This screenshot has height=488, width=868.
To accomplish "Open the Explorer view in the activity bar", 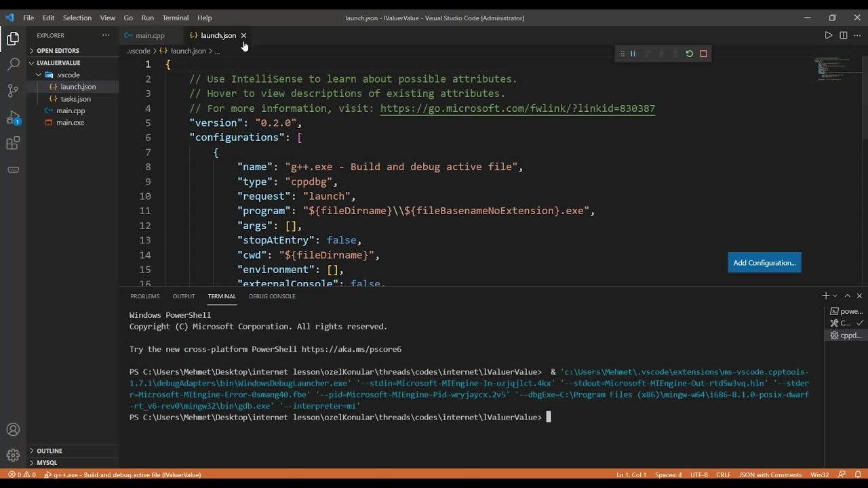I will (13, 39).
